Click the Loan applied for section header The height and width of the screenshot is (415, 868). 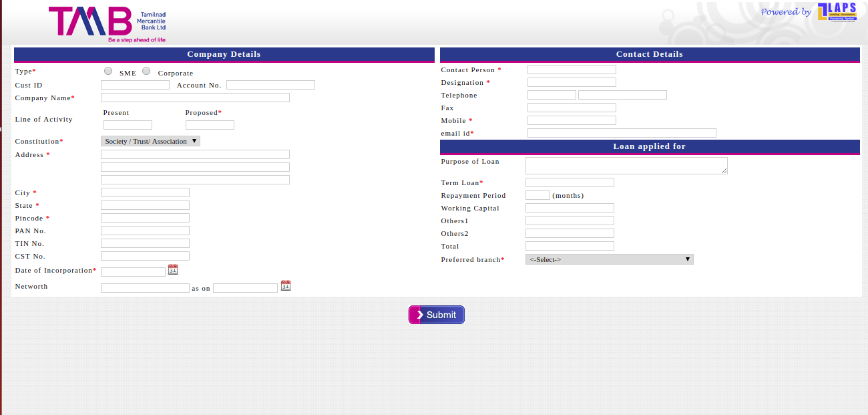pyautogui.click(x=648, y=146)
